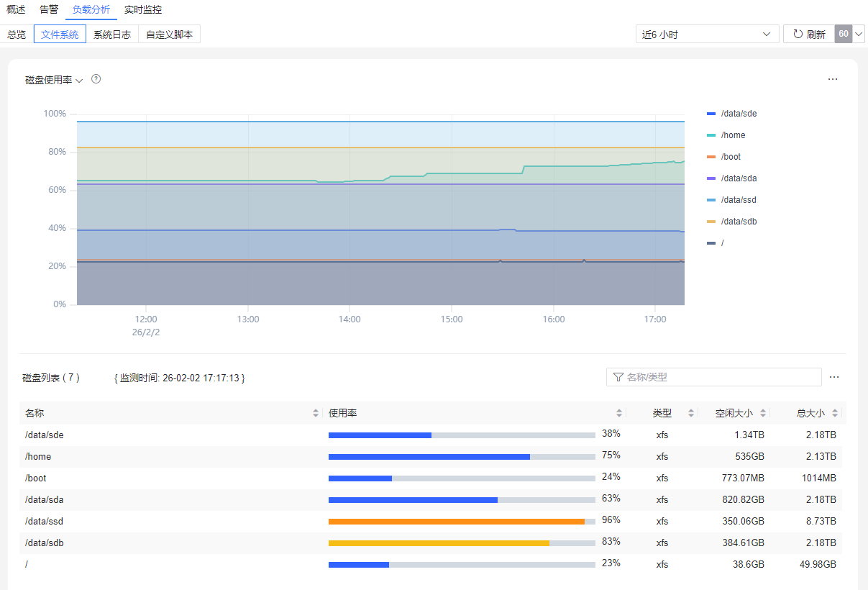
Task: Toggle the / root legend entry
Action: pyautogui.click(x=716, y=243)
